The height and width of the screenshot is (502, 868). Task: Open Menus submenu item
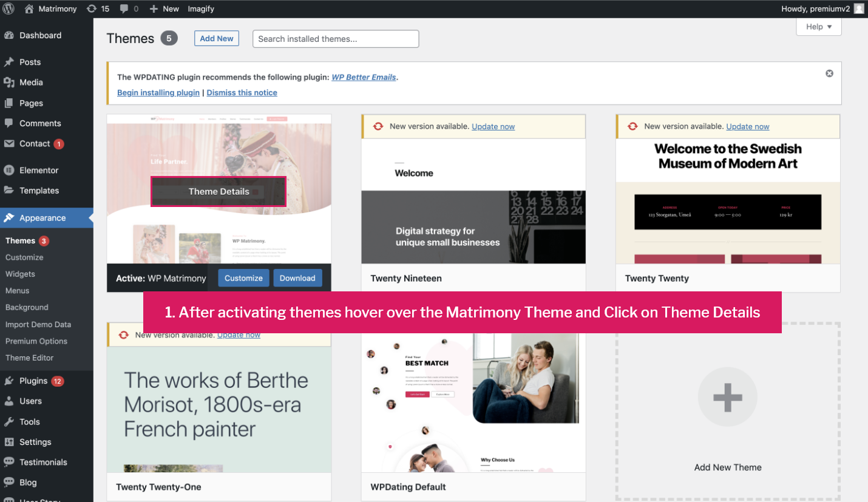tap(17, 291)
